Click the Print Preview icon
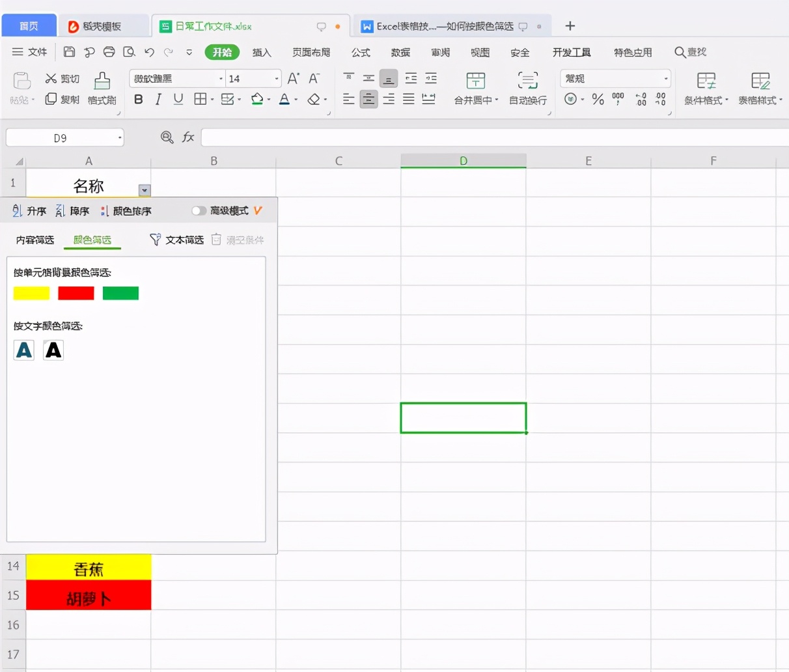This screenshot has height=672, width=789. [129, 52]
